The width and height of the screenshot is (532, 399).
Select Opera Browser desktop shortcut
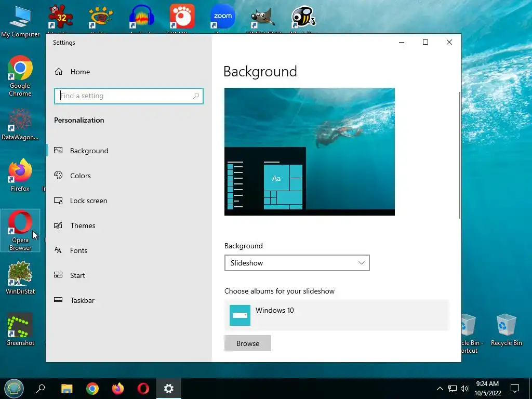pyautogui.click(x=20, y=231)
